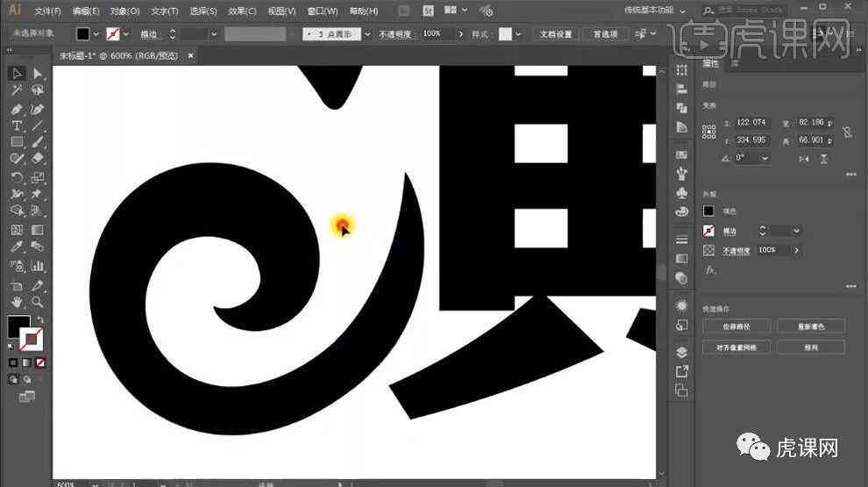The image size is (868, 487).
Task: Click the 文档设置 button
Action: coord(556,34)
